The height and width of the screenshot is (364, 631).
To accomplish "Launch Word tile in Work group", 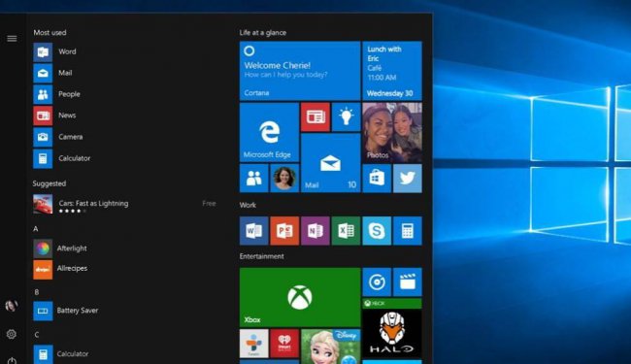I will [254, 231].
